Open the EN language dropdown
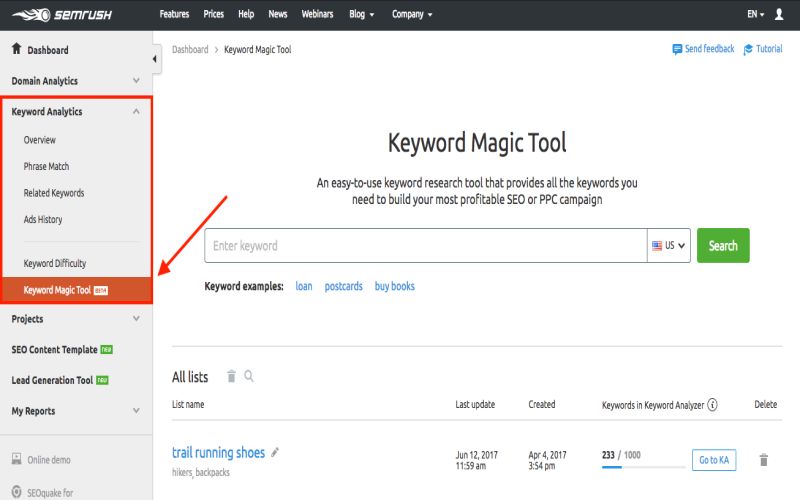Image resolution: width=800 pixels, height=500 pixels. click(x=756, y=14)
